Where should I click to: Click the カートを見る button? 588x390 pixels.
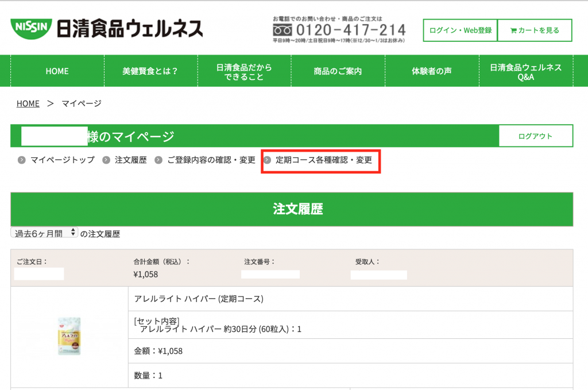pyautogui.click(x=535, y=30)
